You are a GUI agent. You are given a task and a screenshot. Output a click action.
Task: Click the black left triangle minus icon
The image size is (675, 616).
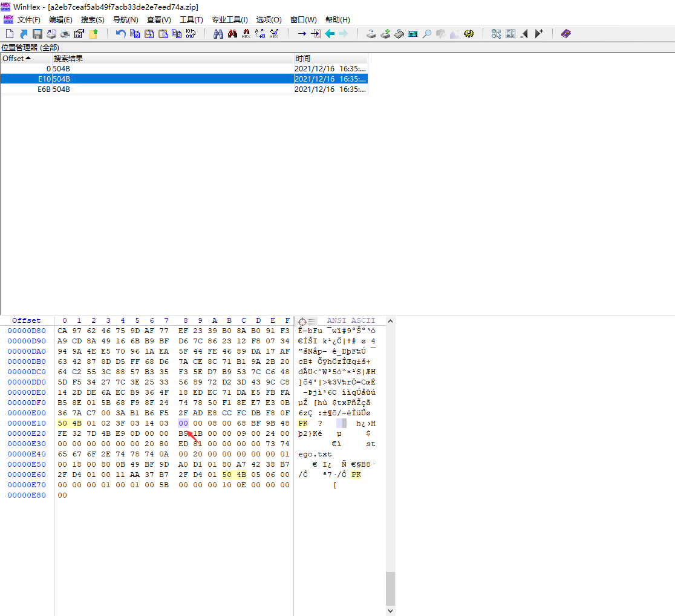tap(524, 34)
